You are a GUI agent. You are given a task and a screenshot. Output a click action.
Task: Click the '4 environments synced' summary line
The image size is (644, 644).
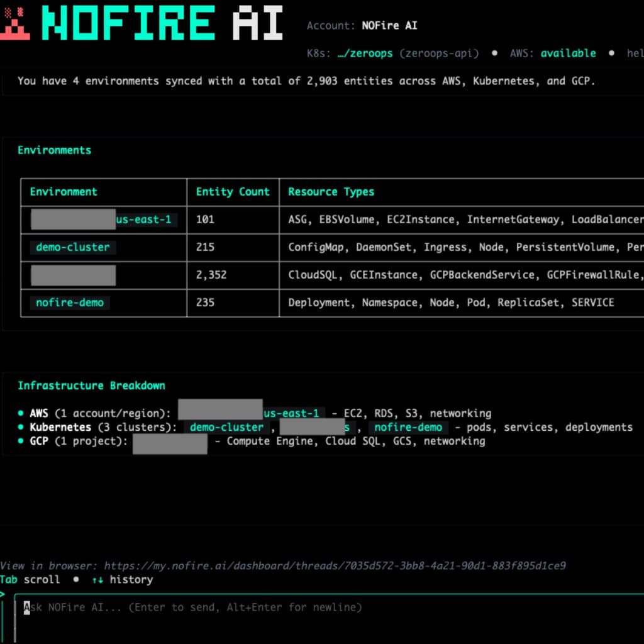(x=306, y=81)
